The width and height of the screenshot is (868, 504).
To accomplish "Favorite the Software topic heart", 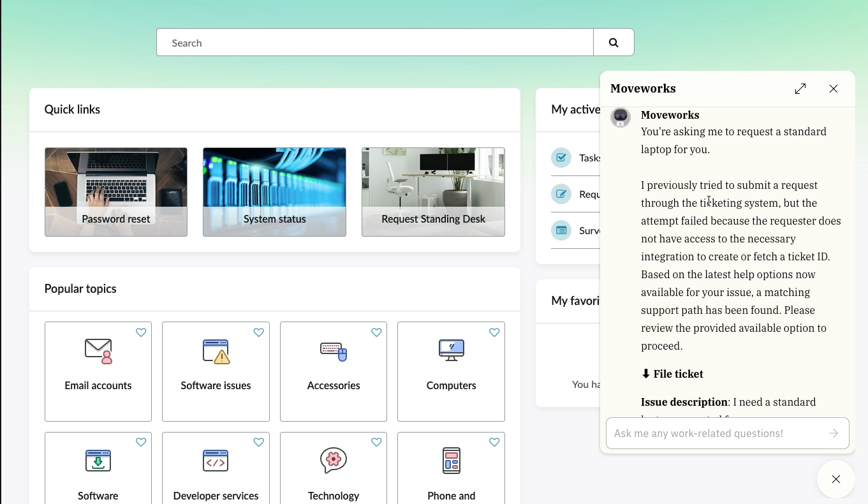I will (141, 442).
